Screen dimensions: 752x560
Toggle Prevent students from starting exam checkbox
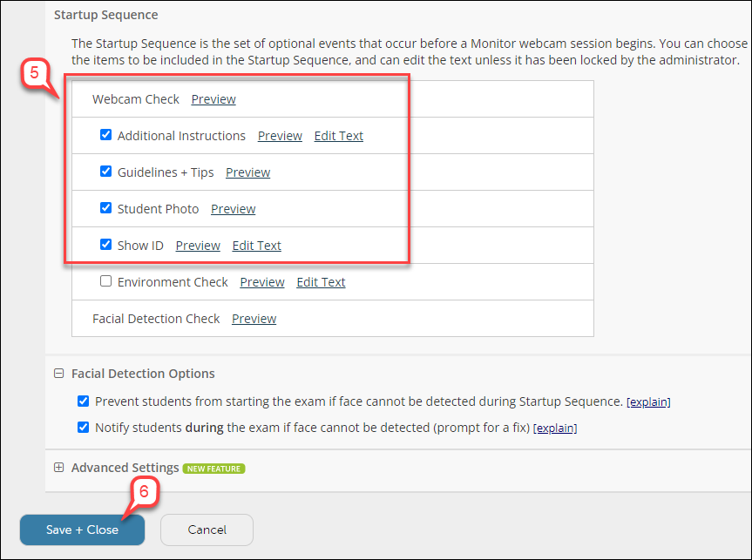[x=83, y=401]
